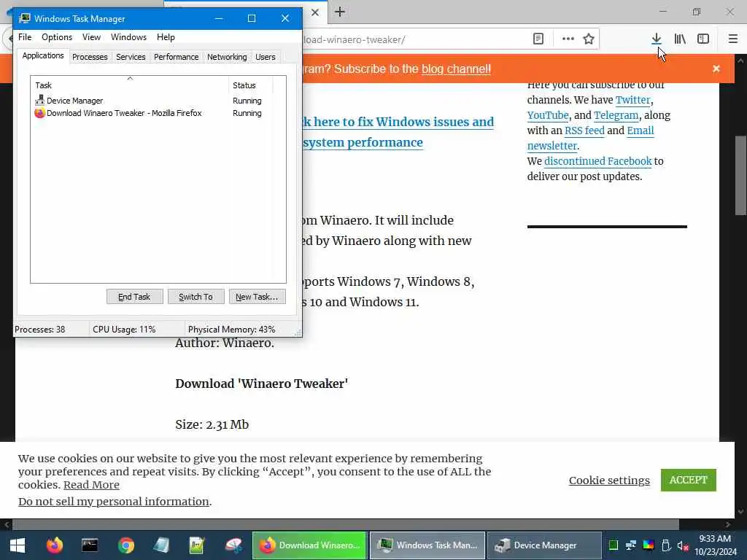
Task: Follow the YouTube link
Action: [x=548, y=115]
